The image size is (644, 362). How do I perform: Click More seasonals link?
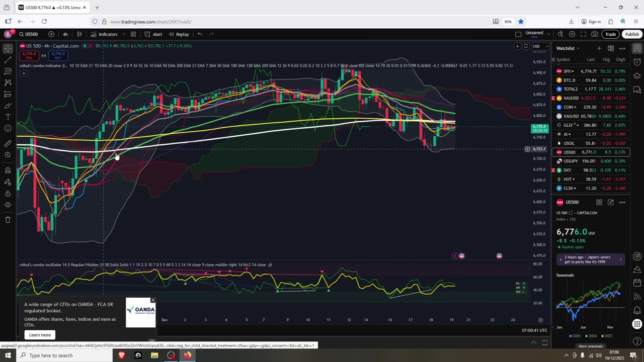click(x=591, y=346)
